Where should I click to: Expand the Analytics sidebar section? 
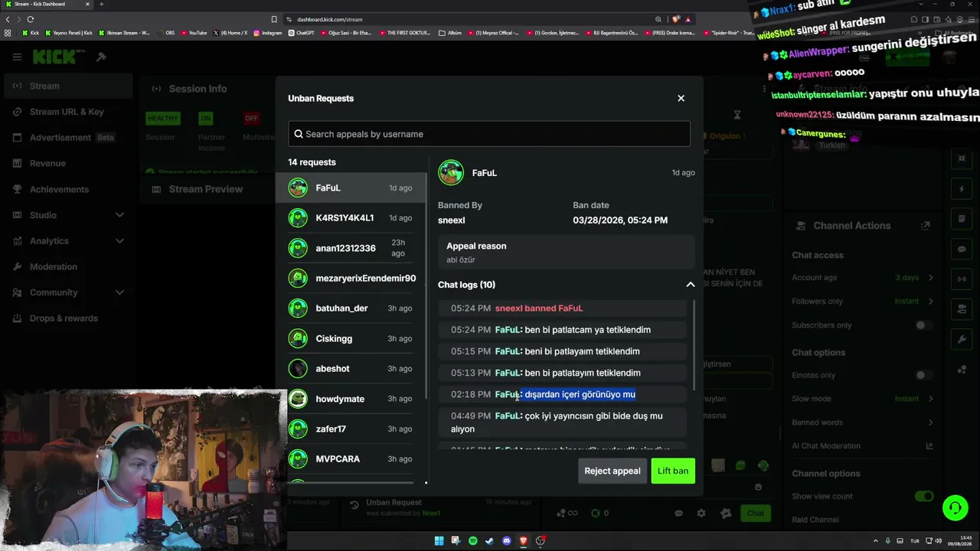(67, 241)
